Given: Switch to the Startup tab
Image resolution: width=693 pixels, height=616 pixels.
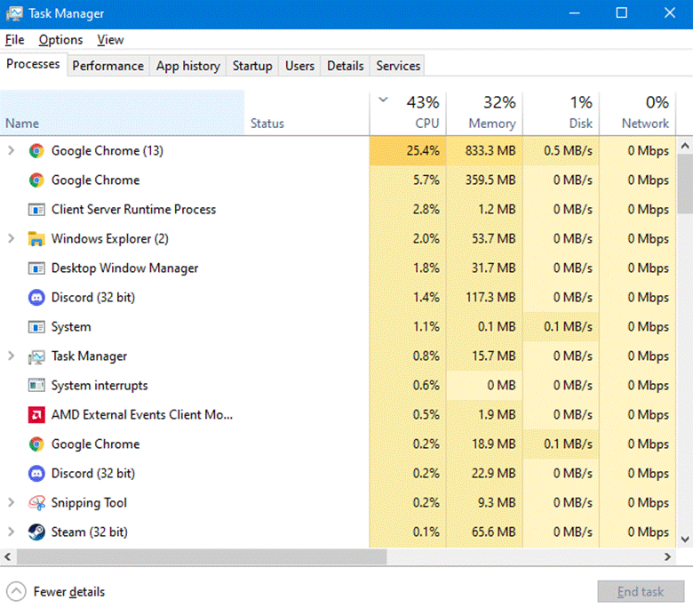Looking at the screenshot, I should pyautogui.click(x=252, y=66).
